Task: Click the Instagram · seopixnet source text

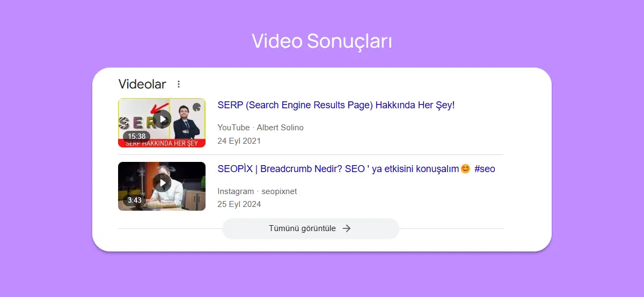Action: pyautogui.click(x=257, y=191)
